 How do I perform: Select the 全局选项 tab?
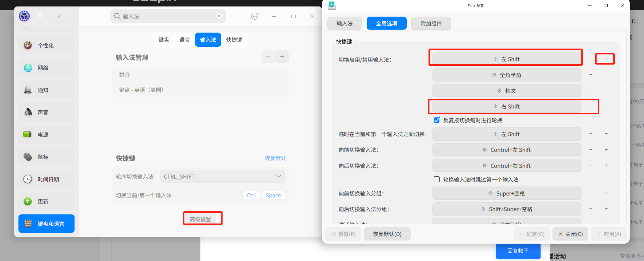[x=387, y=23]
